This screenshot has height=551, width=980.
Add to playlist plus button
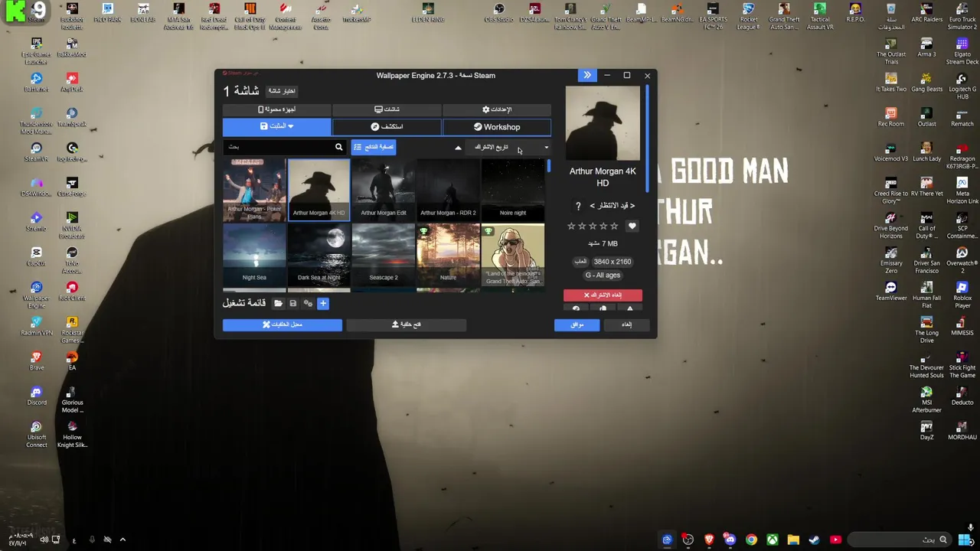(x=322, y=304)
